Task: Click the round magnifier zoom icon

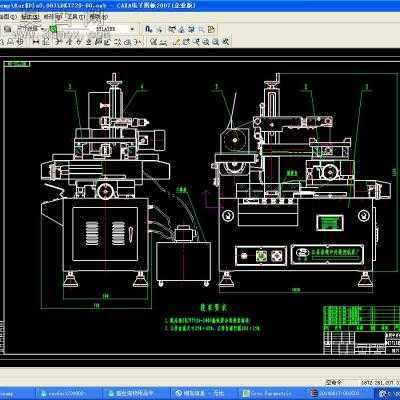Action: [206, 42]
